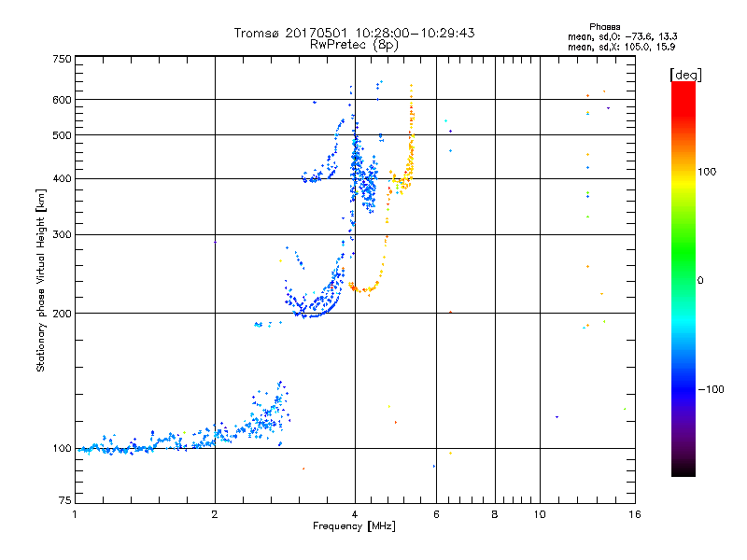Click the x-axis tick label '8'
747x560 pixels.
495,514
